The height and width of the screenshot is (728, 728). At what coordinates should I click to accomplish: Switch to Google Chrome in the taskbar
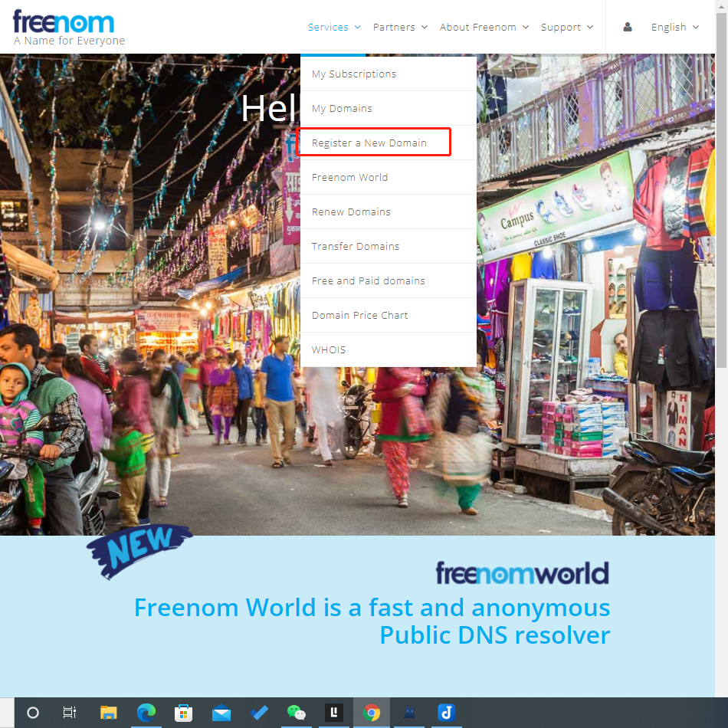pos(372,712)
